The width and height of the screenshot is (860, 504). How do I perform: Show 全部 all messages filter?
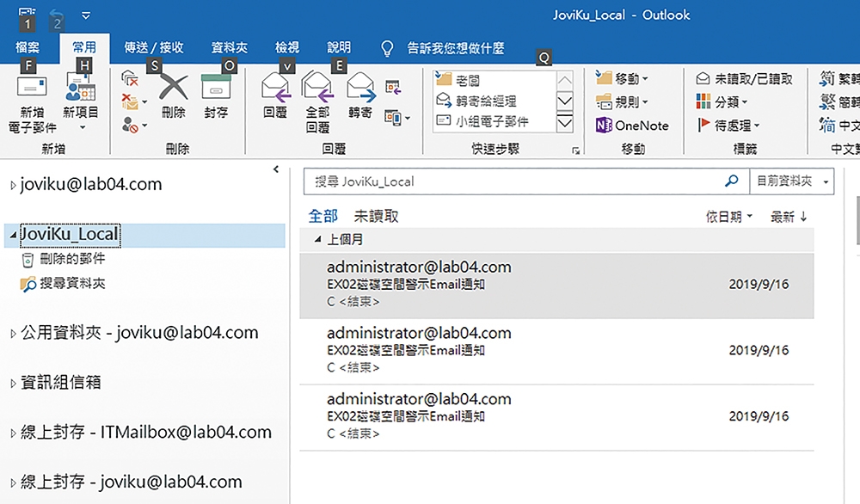click(323, 217)
